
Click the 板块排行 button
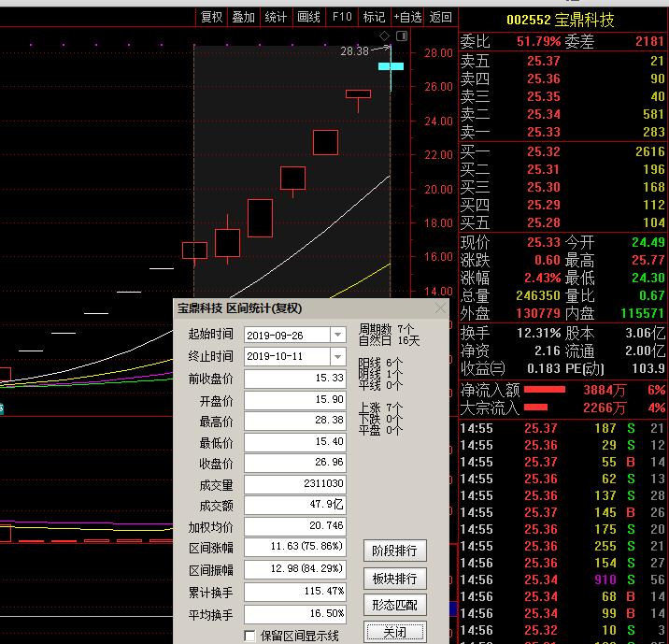[394, 578]
